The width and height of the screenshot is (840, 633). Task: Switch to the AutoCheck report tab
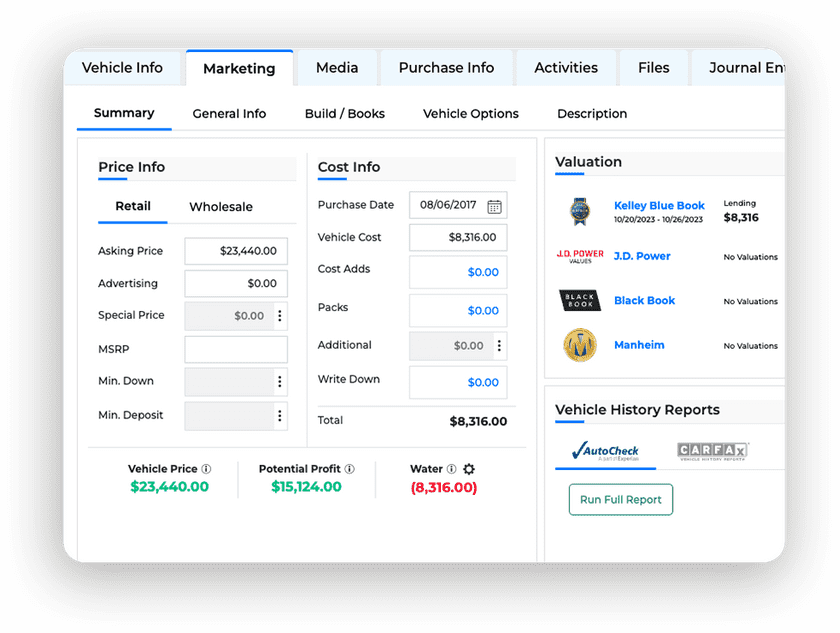[x=605, y=452]
